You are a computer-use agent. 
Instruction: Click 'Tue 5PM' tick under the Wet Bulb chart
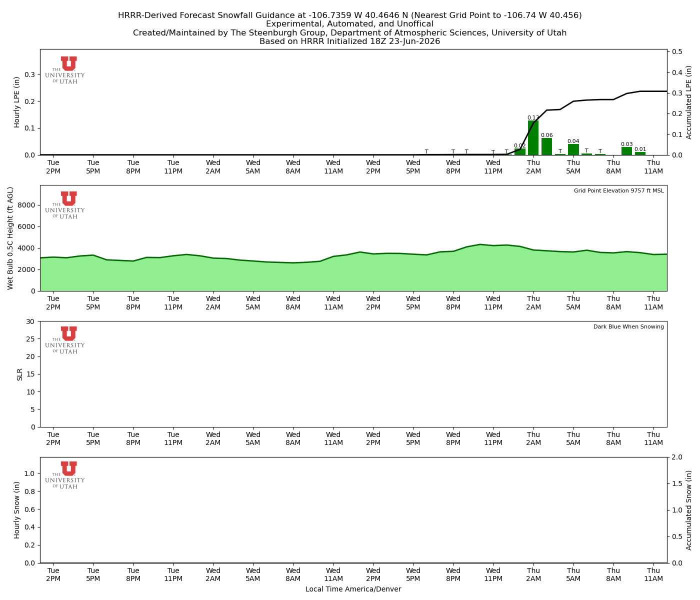[x=93, y=302]
